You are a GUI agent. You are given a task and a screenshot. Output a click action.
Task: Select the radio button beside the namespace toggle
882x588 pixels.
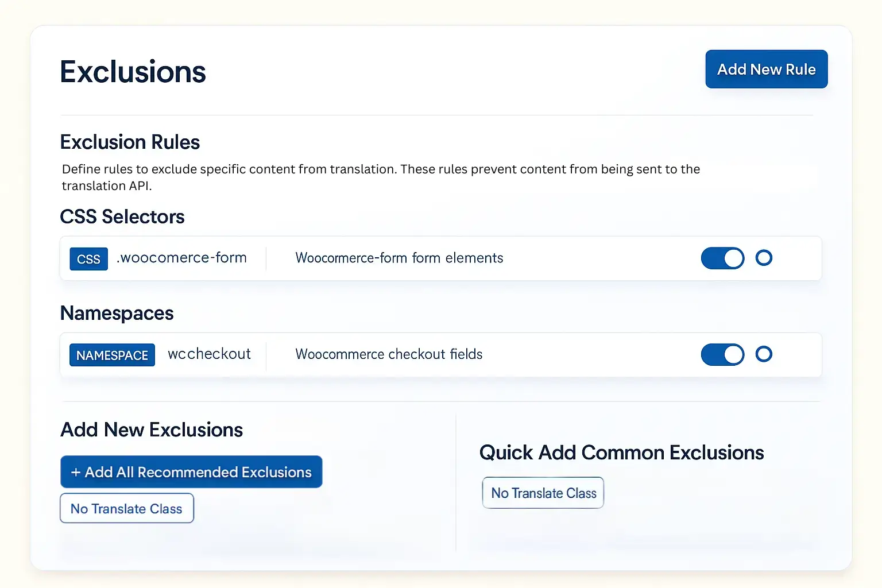coord(764,354)
